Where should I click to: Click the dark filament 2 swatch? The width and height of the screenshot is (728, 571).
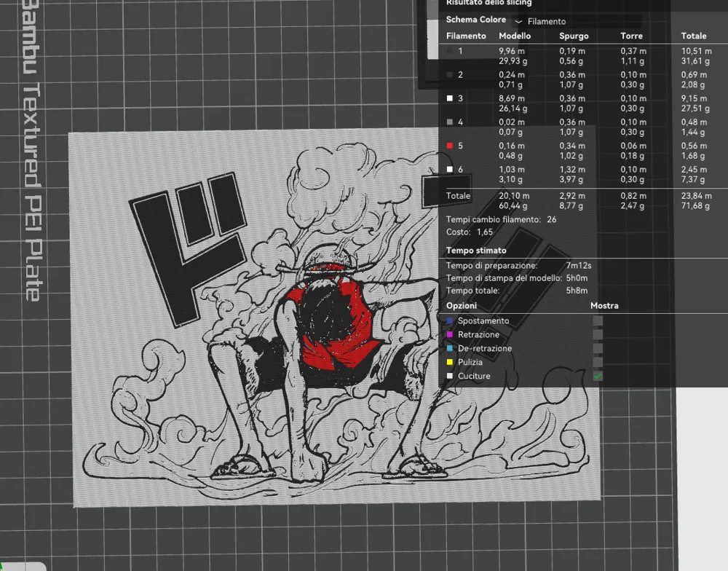click(450, 75)
